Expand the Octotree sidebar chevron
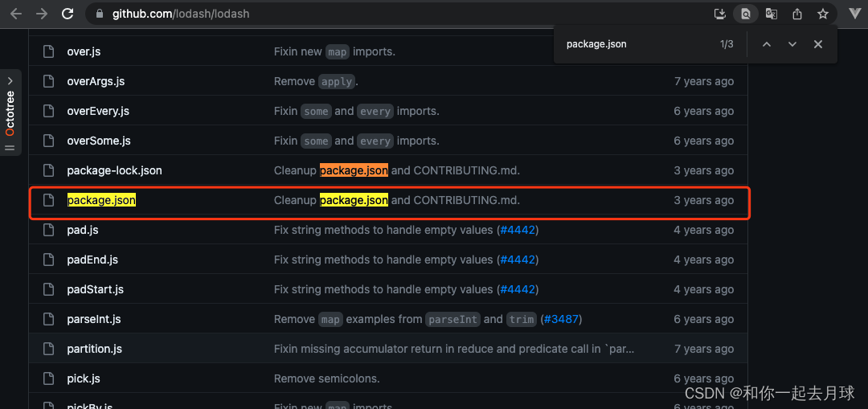 [x=10, y=81]
